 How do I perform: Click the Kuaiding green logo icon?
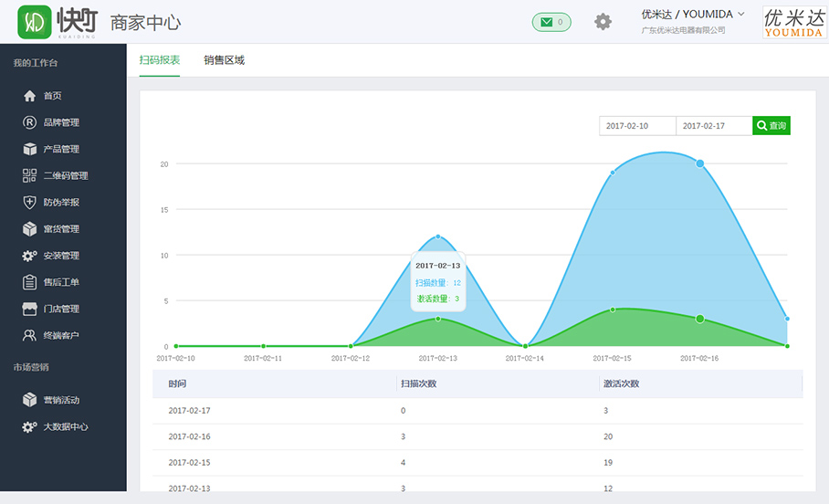point(35,22)
